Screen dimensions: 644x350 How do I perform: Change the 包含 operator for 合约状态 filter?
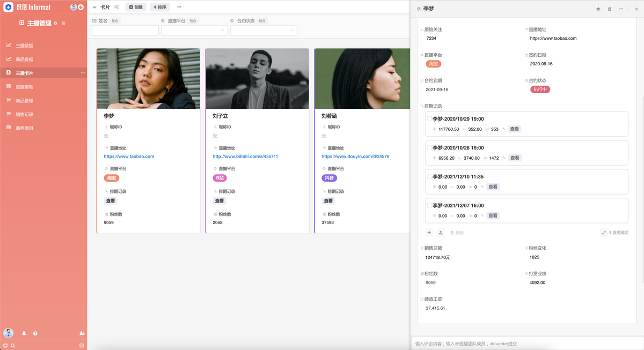[262, 21]
